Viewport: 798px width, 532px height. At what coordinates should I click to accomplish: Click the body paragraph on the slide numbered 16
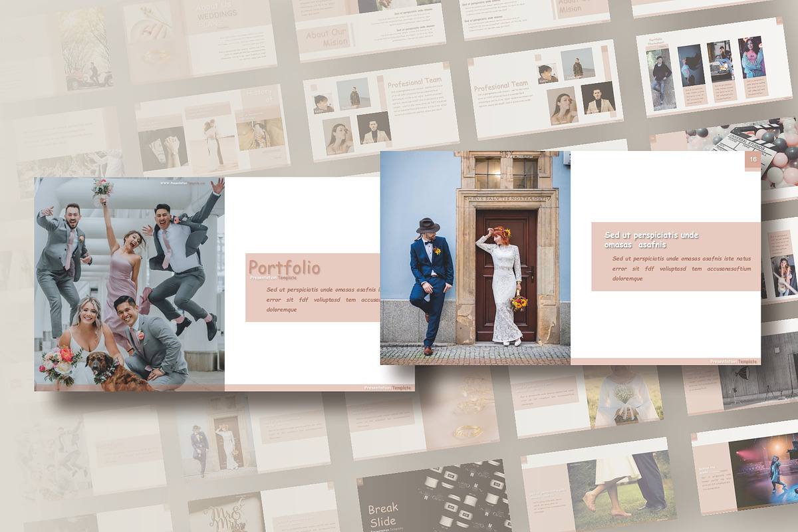[x=682, y=268]
